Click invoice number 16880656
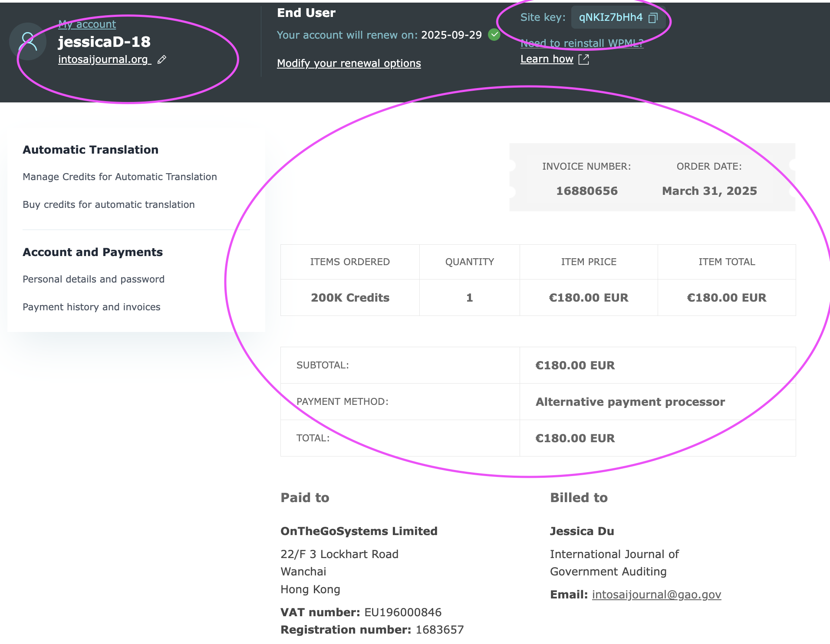 (x=586, y=191)
